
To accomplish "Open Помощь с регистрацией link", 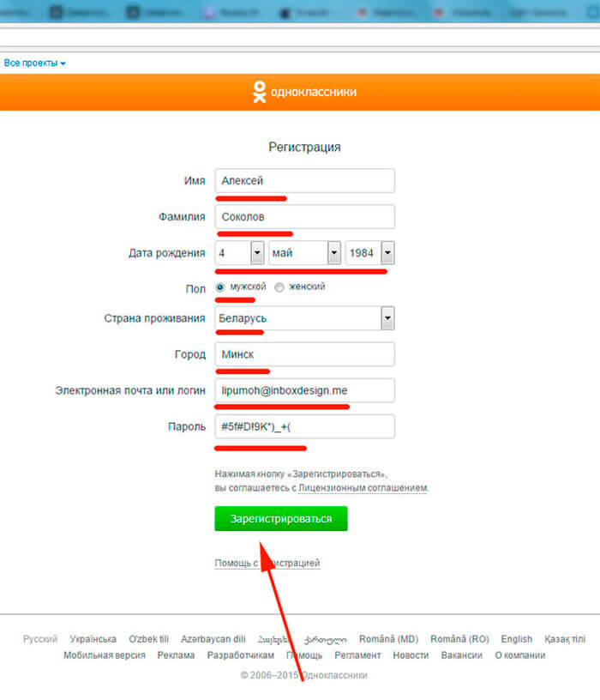I will 267,563.
